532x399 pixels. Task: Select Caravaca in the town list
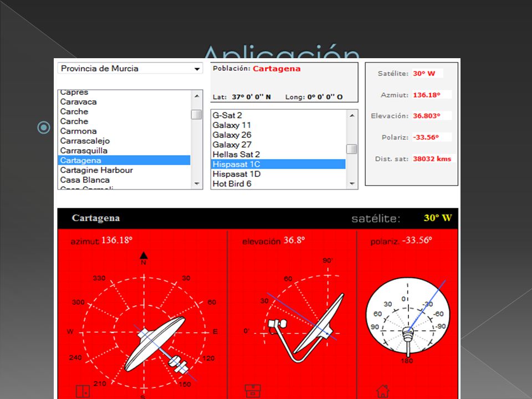tap(124, 102)
